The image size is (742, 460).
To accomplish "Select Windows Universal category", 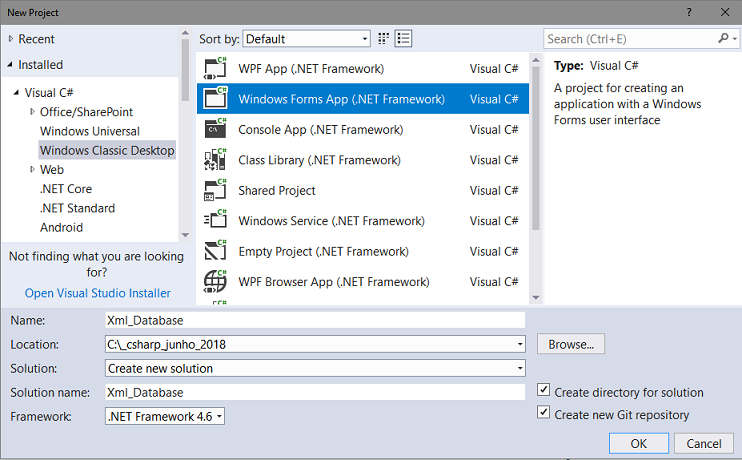I will (x=90, y=131).
